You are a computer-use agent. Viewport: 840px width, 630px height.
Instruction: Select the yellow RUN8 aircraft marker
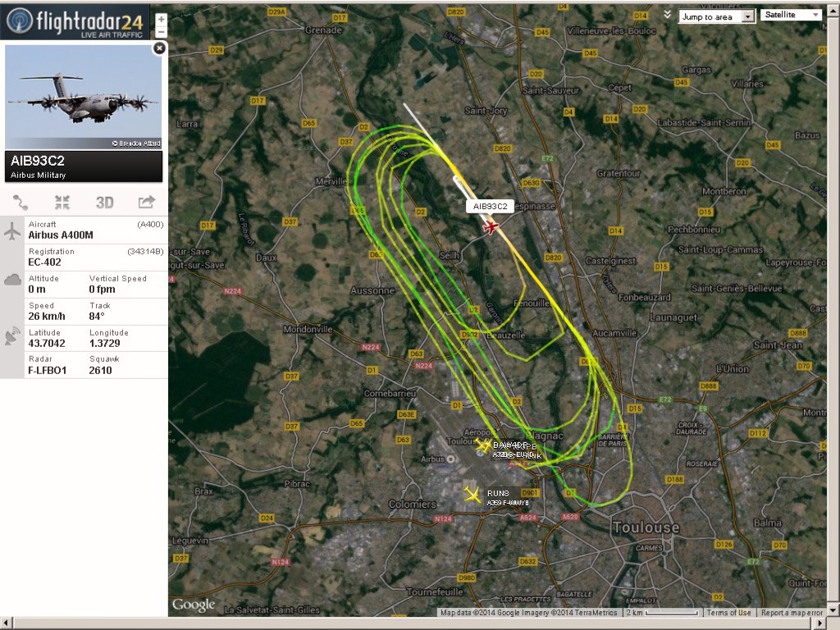472,495
